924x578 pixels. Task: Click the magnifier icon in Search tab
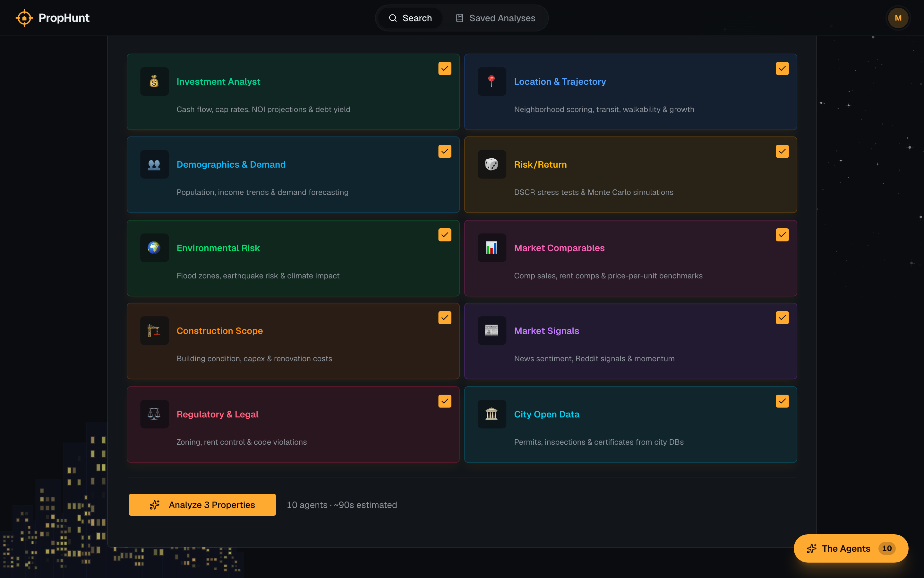click(x=393, y=18)
